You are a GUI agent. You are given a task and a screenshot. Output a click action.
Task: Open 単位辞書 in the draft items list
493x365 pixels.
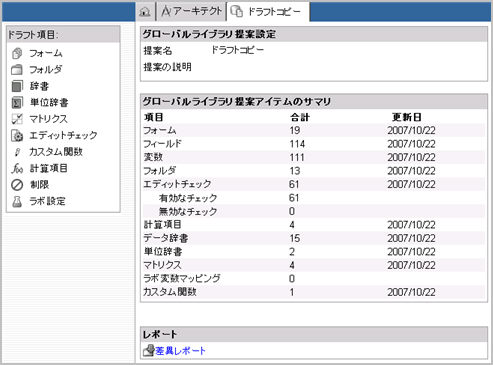[49, 102]
